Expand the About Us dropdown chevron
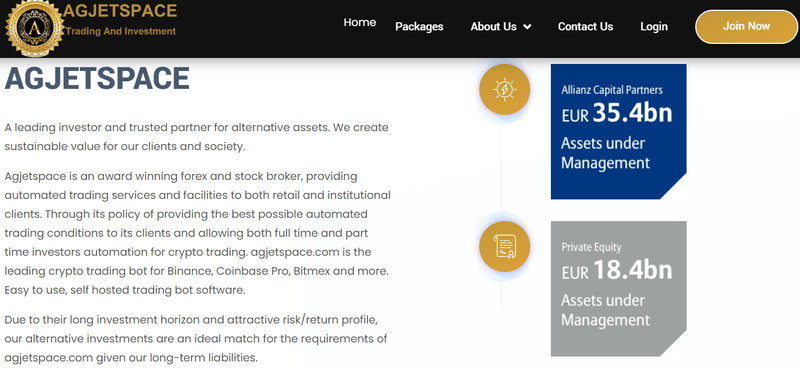Viewport: 800px width, 369px height. click(x=527, y=27)
